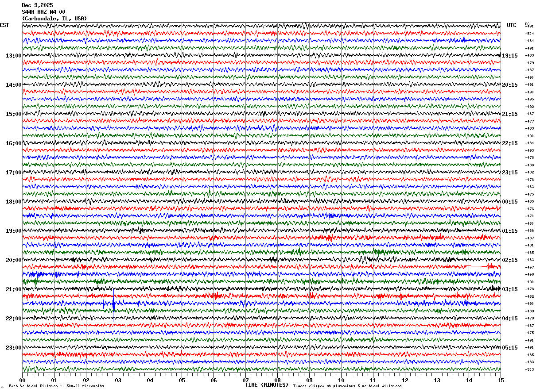Click the 11 minute tick label
Viewport: 536px width, 392px height.
(373, 380)
